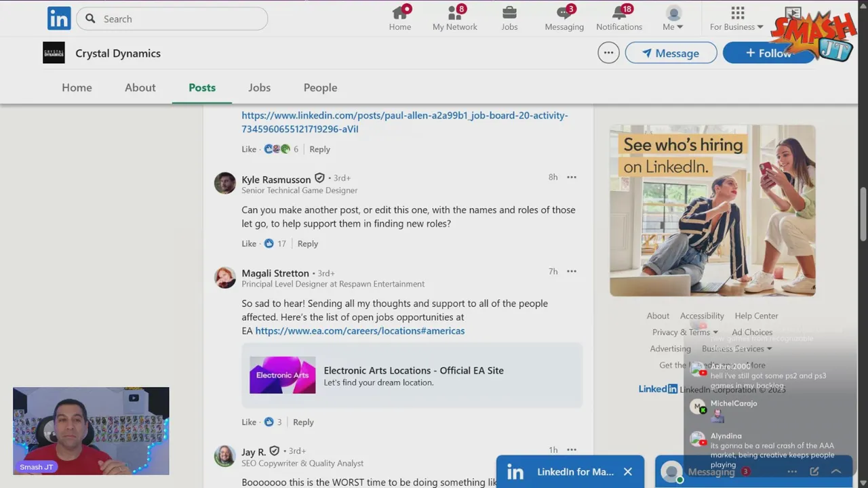Open the paul-allen job board post link
Screen dimensions: 868x488
pyautogui.click(x=404, y=122)
